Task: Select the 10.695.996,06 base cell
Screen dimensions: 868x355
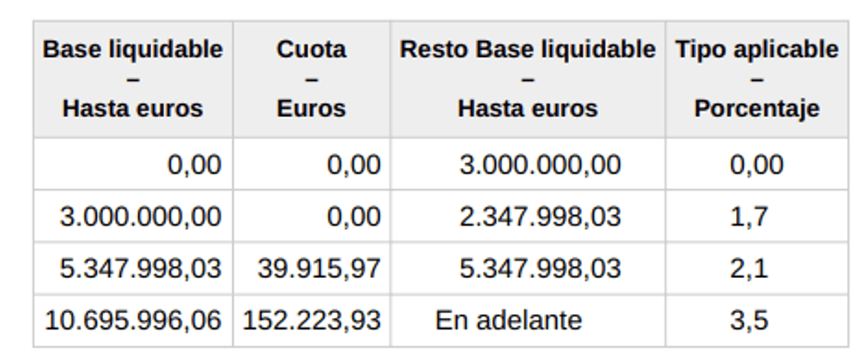Action: tap(133, 321)
